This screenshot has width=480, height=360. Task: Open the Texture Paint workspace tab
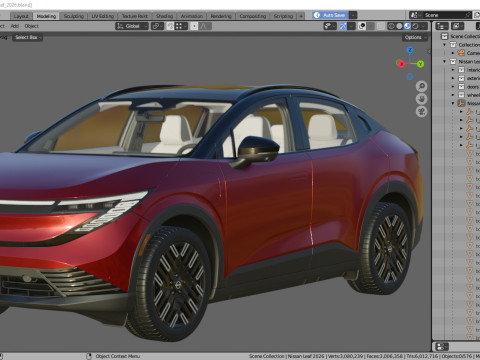click(x=135, y=16)
